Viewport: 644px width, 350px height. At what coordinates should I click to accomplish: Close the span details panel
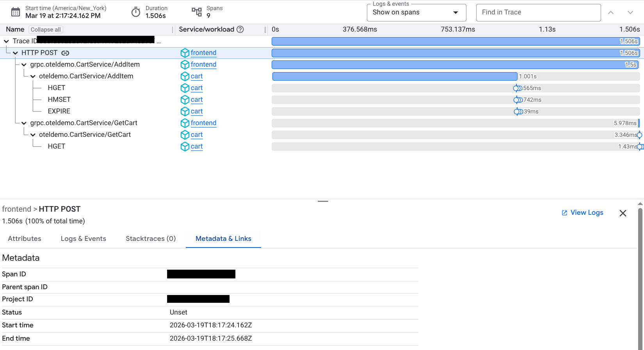point(623,213)
